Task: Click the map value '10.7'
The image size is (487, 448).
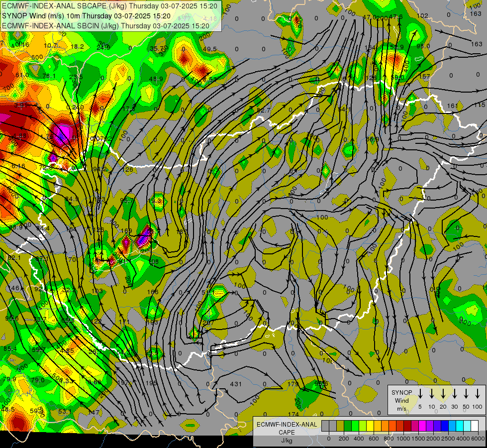Action: coord(50,46)
